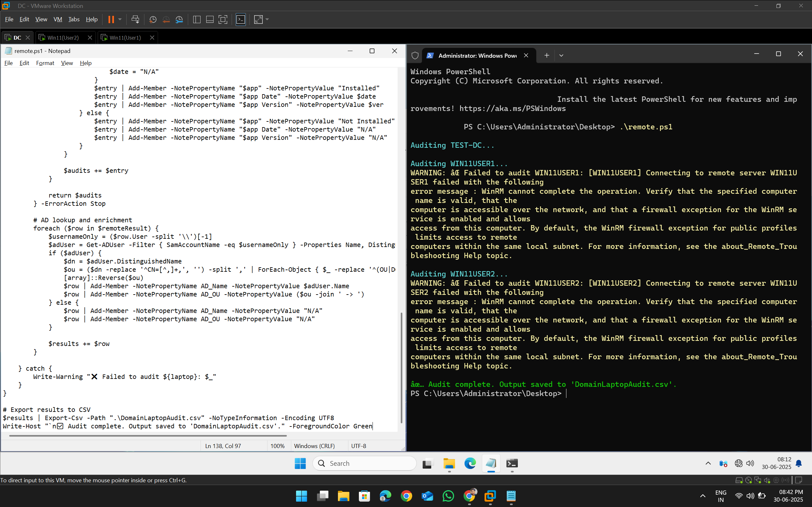Viewport: 812px width, 507px height.
Task: Toggle the VM console terminal button in toolbar
Action: click(x=241, y=19)
